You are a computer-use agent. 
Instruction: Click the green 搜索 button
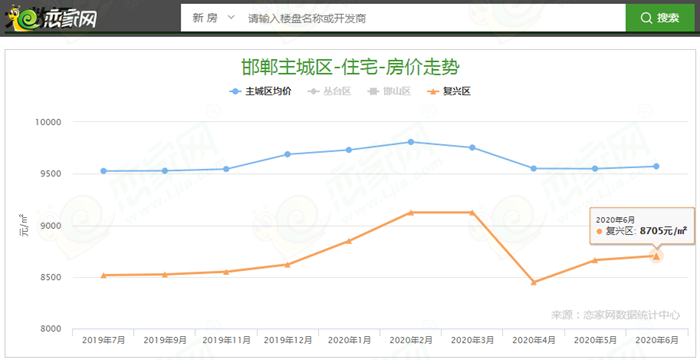[660, 18]
